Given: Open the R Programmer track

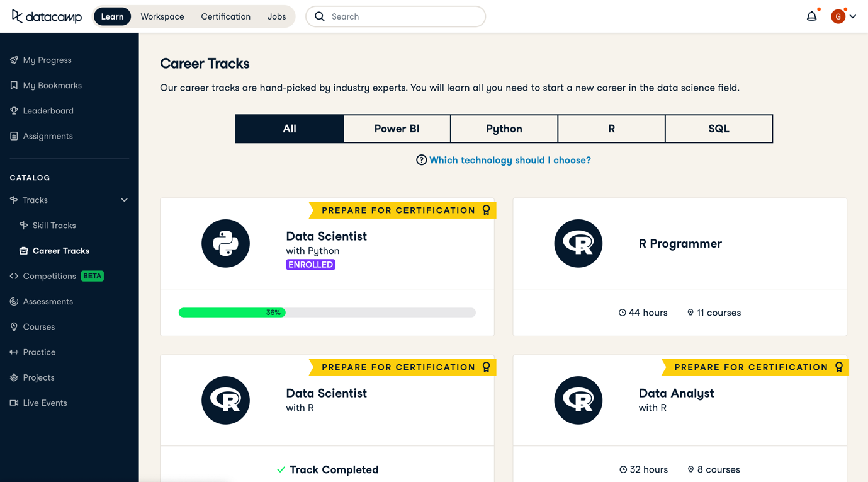Looking at the screenshot, I should tap(680, 243).
